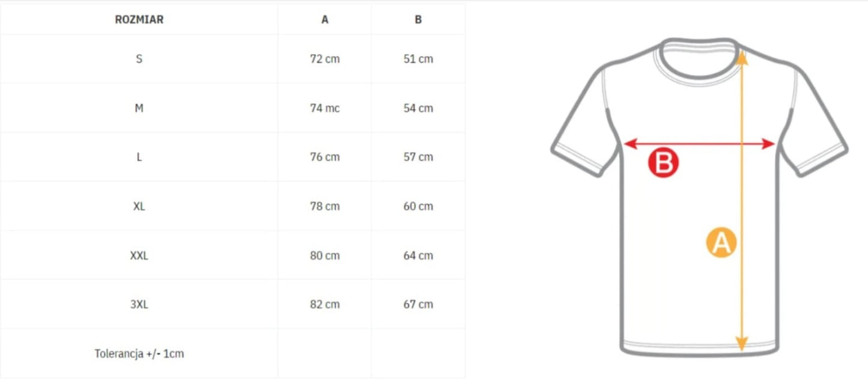This screenshot has width=868, height=390.
Task: Click the orange A circle badge
Action: [x=721, y=243]
